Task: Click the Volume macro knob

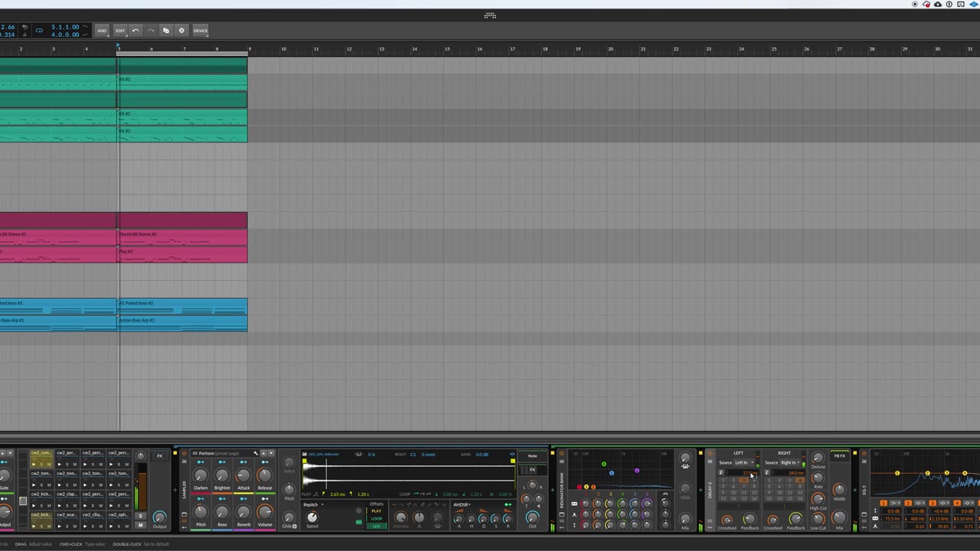Action: pyautogui.click(x=265, y=512)
